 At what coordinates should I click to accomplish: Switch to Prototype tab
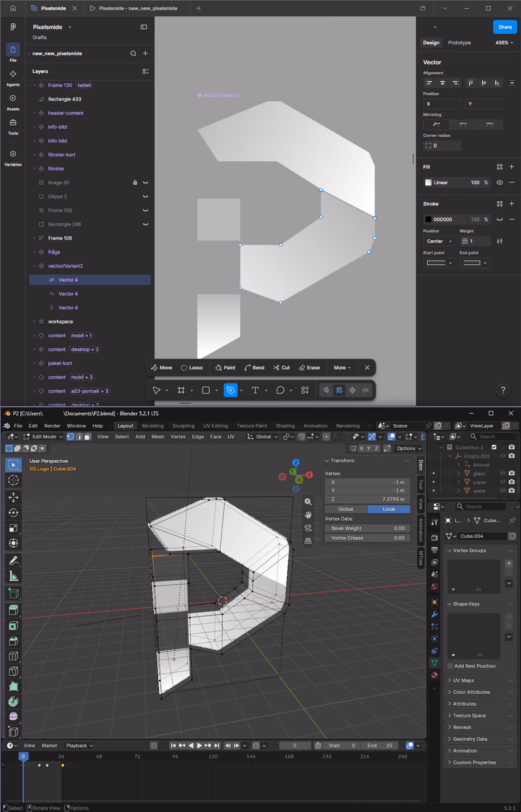(x=459, y=43)
